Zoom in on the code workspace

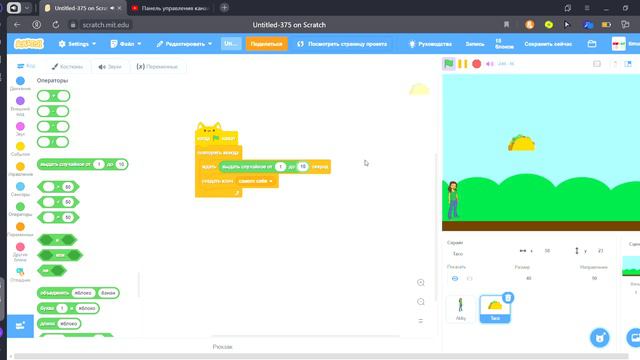421,282
